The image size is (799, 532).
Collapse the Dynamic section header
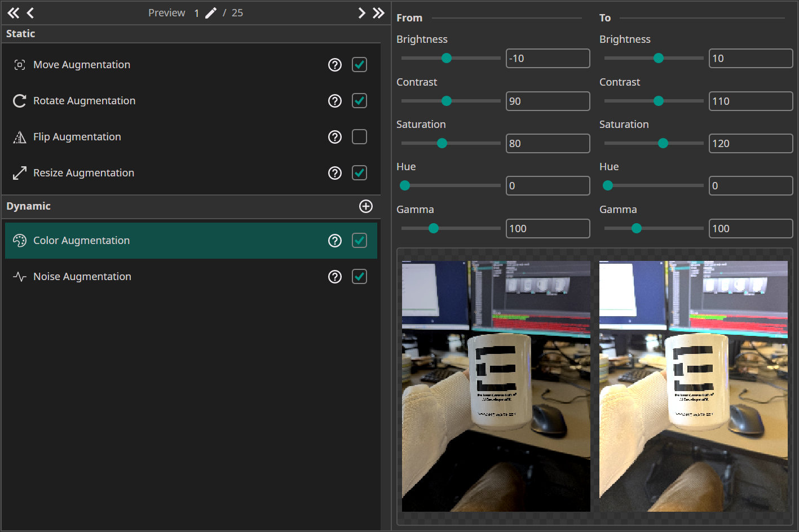point(29,206)
